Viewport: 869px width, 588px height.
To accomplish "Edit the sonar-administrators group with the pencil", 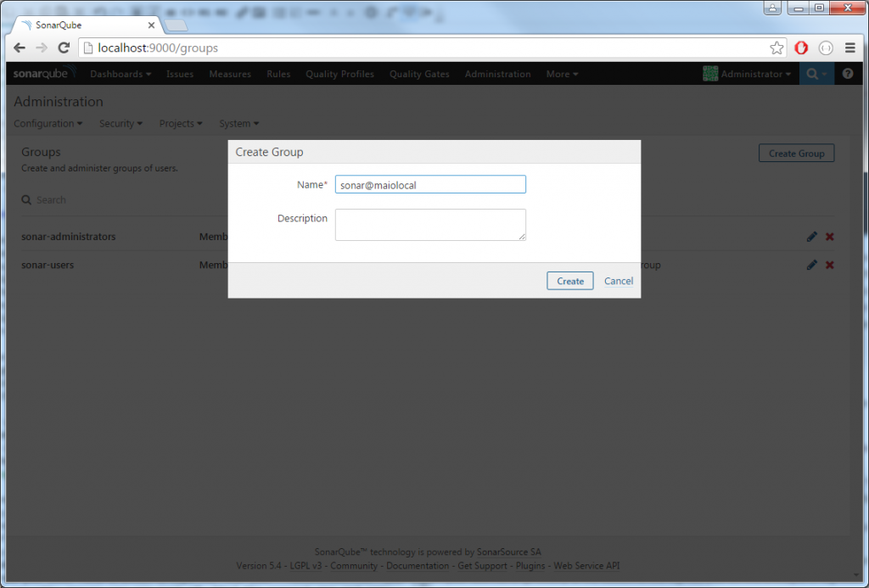I will click(x=812, y=237).
